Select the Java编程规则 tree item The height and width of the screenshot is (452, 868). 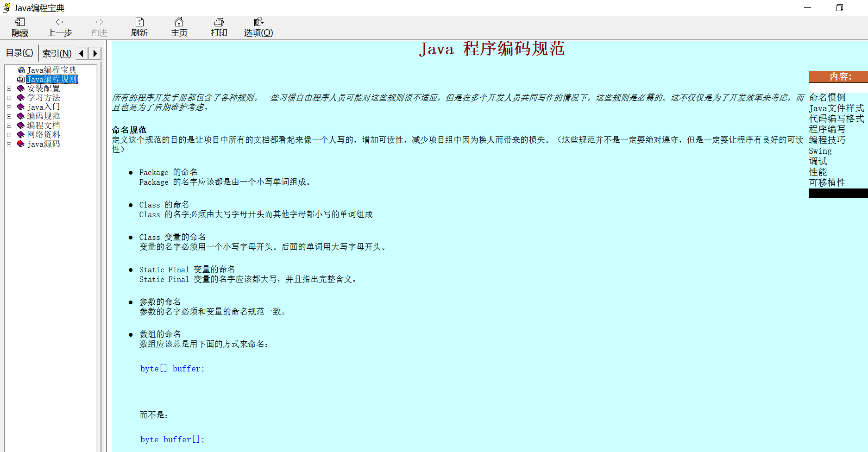pos(52,79)
